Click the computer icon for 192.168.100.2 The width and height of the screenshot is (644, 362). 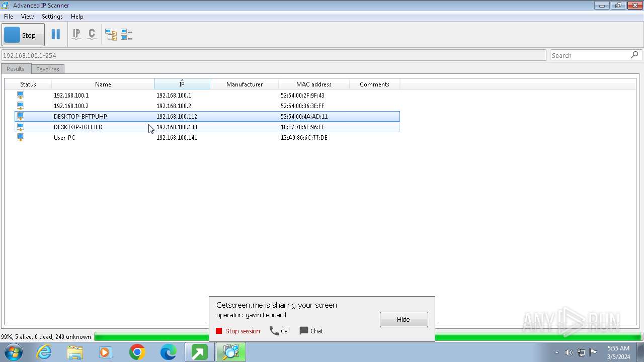21,106
